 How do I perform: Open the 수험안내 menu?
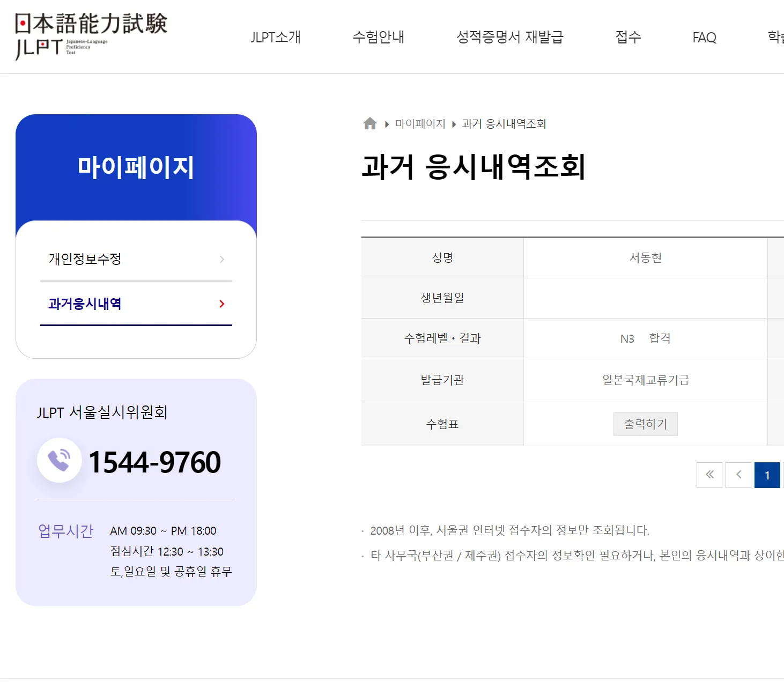378,37
